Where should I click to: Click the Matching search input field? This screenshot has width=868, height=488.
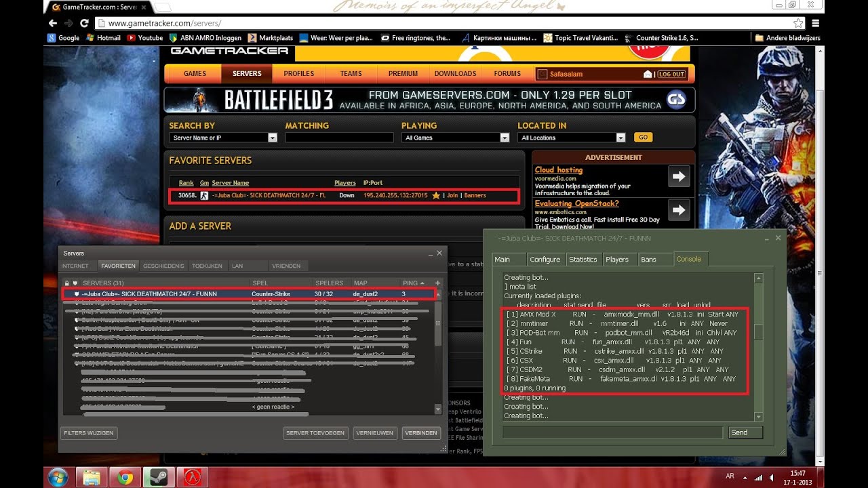(339, 138)
